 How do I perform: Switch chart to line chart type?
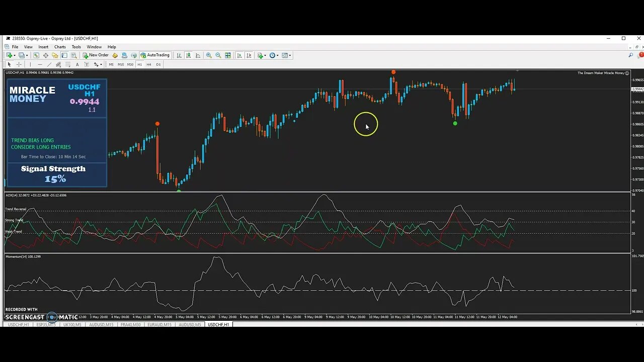[x=198, y=55]
